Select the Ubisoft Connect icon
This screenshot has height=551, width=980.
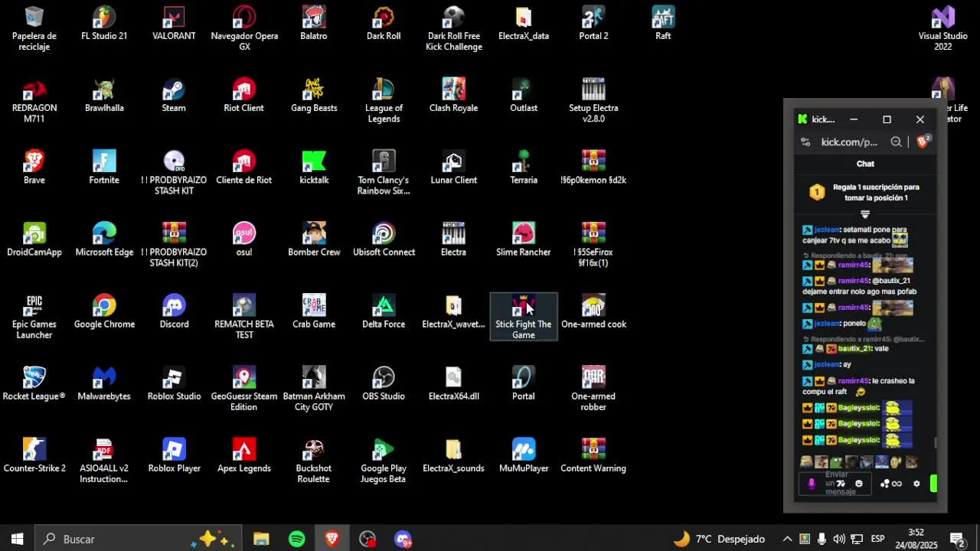[384, 240]
